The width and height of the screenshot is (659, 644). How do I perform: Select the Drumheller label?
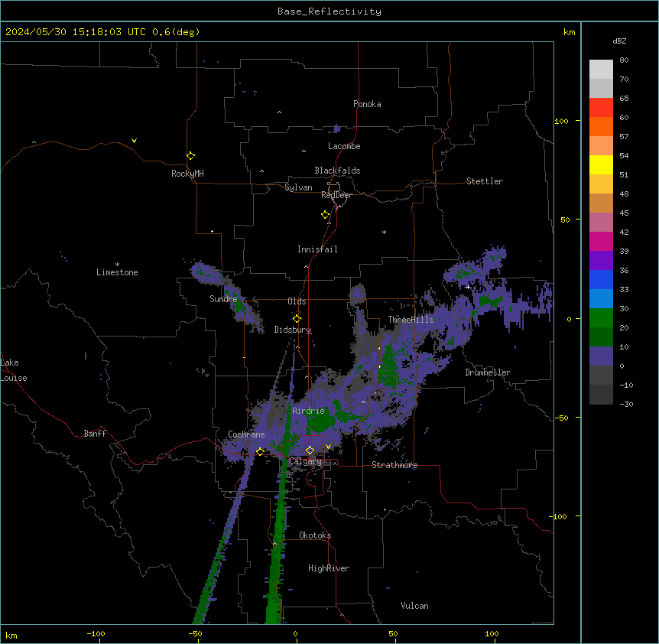pyautogui.click(x=488, y=372)
